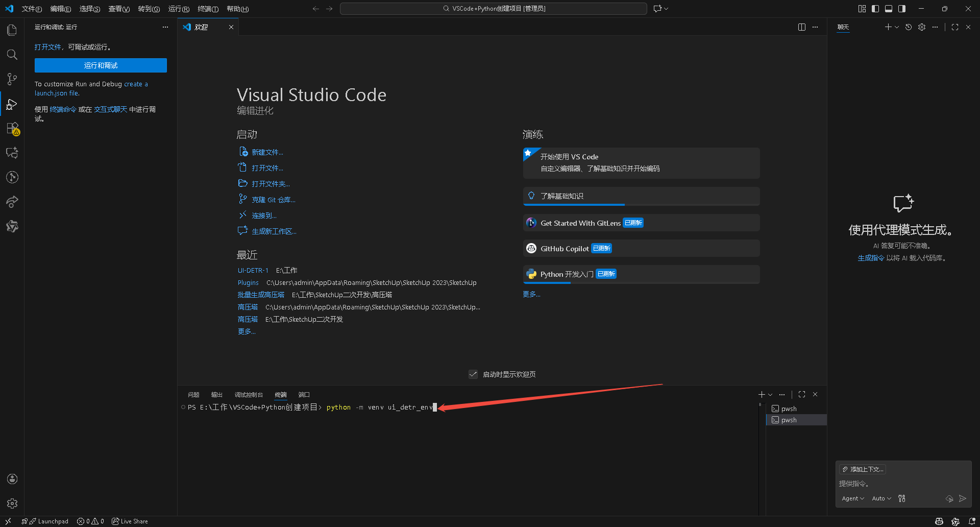
Task: Open the Agent mode dropdown
Action: [852, 498]
